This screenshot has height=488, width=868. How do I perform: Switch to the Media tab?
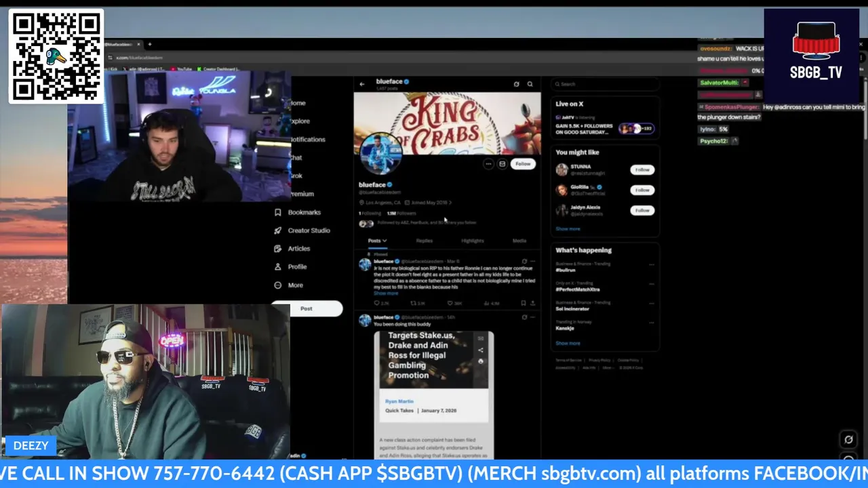click(519, 241)
